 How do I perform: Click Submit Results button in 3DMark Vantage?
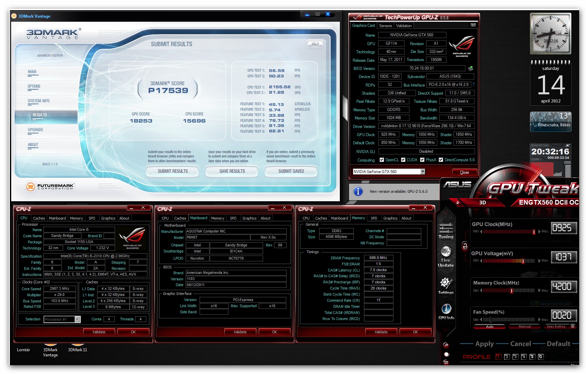click(x=172, y=171)
